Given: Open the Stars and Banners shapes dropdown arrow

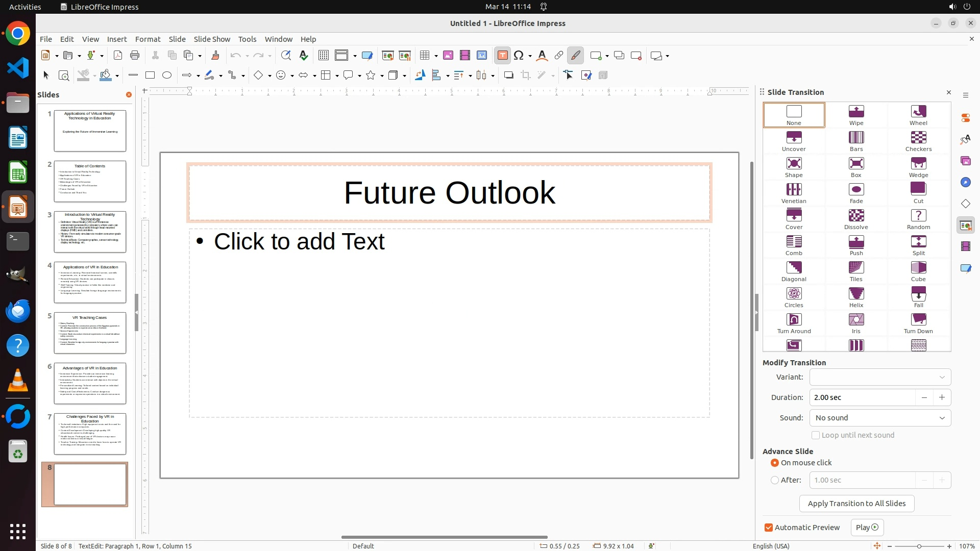Looking at the screenshot, I should (x=382, y=76).
